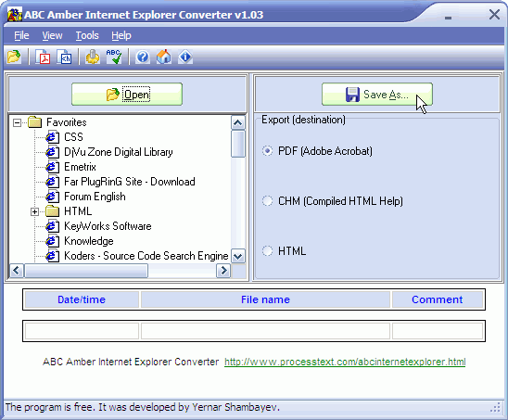Click the Save As... button

pos(377,95)
